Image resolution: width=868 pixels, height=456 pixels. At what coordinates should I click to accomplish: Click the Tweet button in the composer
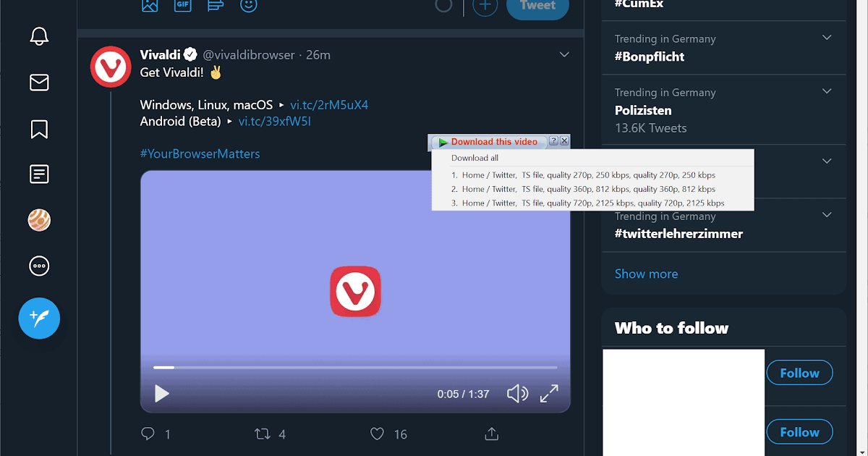pyautogui.click(x=537, y=7)
